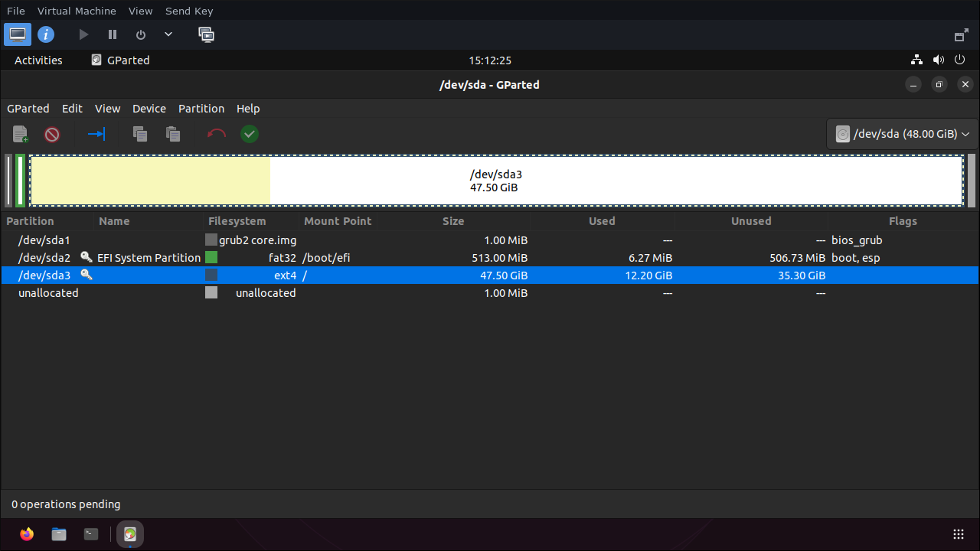The width and height of the screenshot is (980, 551).
Task: Open the device selector /dev/sda (48.00 GiB)
Action: pos(903,134)
